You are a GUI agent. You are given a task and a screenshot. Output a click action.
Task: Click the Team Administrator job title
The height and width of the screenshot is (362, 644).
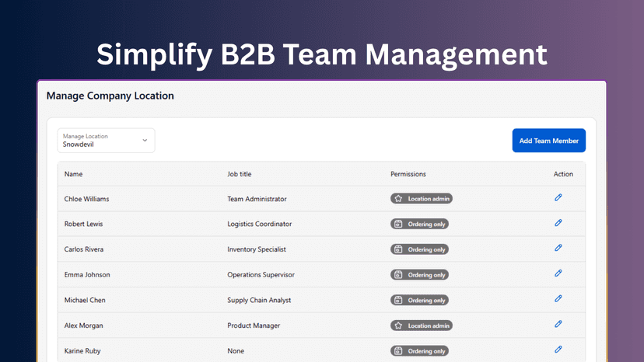257,199
